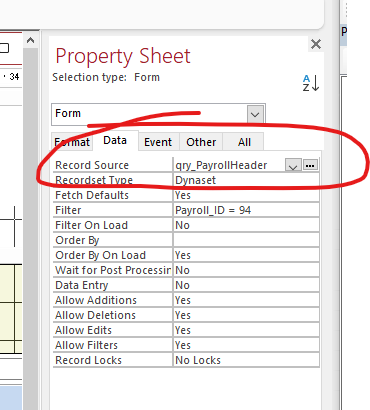Viewport: 370px width, 410px height.
Task: Click the Allow Filters Yes value
Action: click(246, 345)
